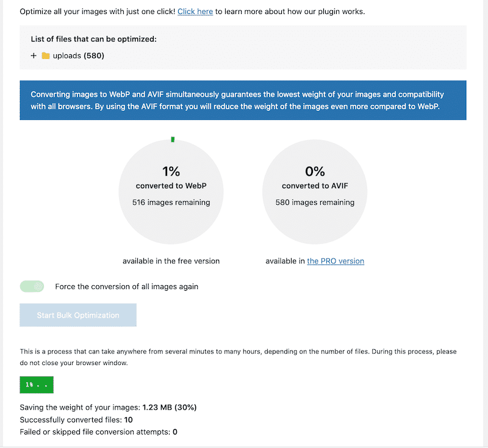Viewport: 488px width, 448px height.
Task: Click the green "1%" progress bar
Action: click(x=36, y=385)
